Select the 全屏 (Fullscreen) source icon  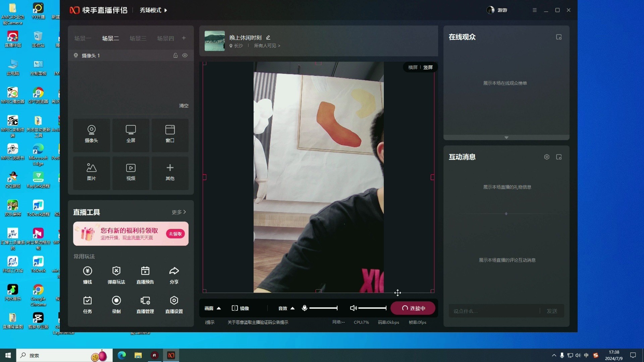coord(130,133)
